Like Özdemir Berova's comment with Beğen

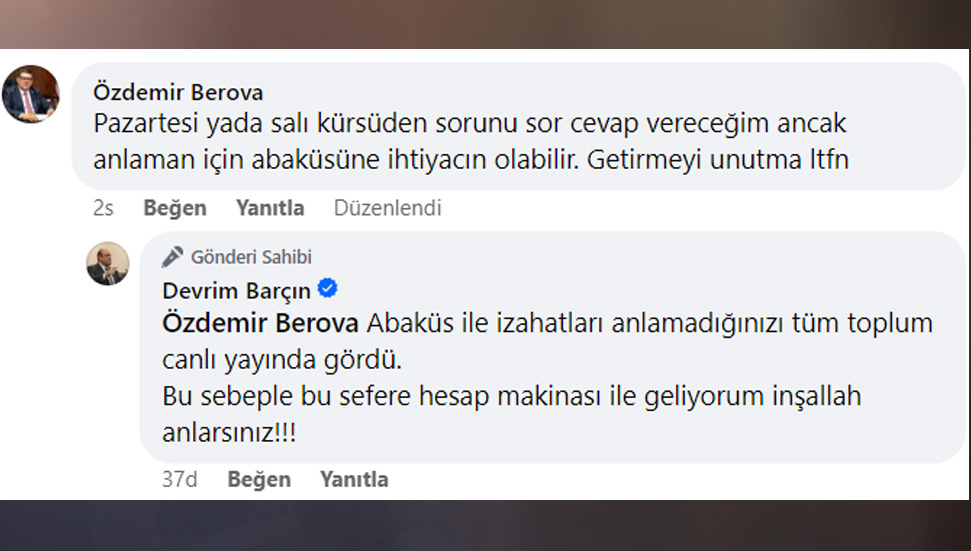pyautogui.click(x=175, y=208)
